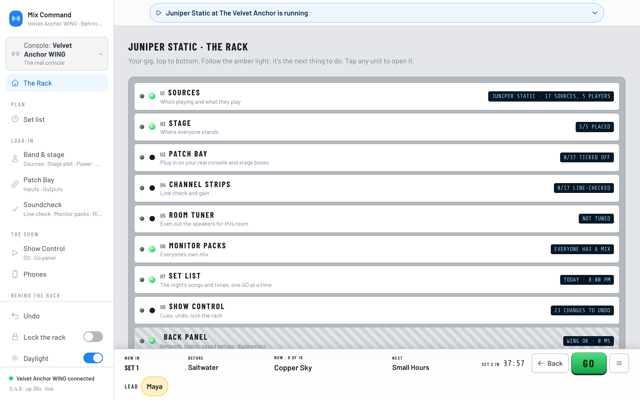640x400 pixels.
Task: Open the U3 Patch Bay rack unit
Action: (x=376, y=158)
